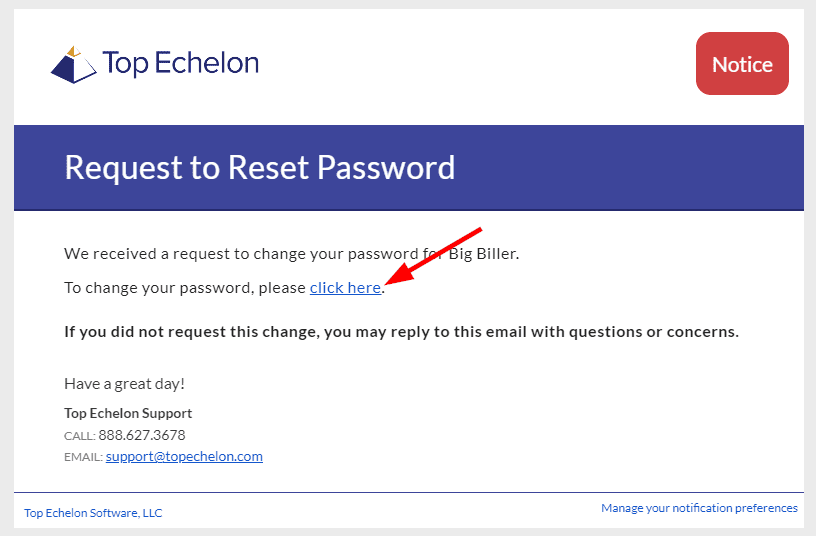Select the red Notice badge
This screenshot has width=816, height=536.
pyautogui.click(x=742, y=63)
